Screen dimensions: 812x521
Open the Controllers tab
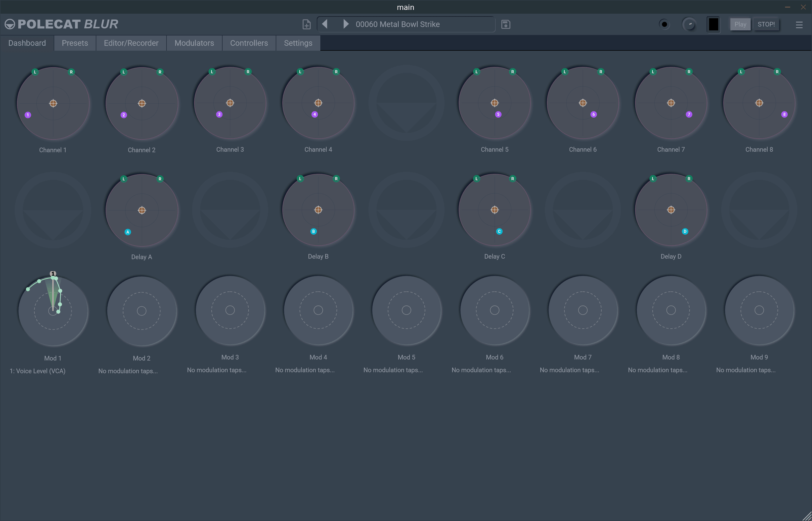249,43
